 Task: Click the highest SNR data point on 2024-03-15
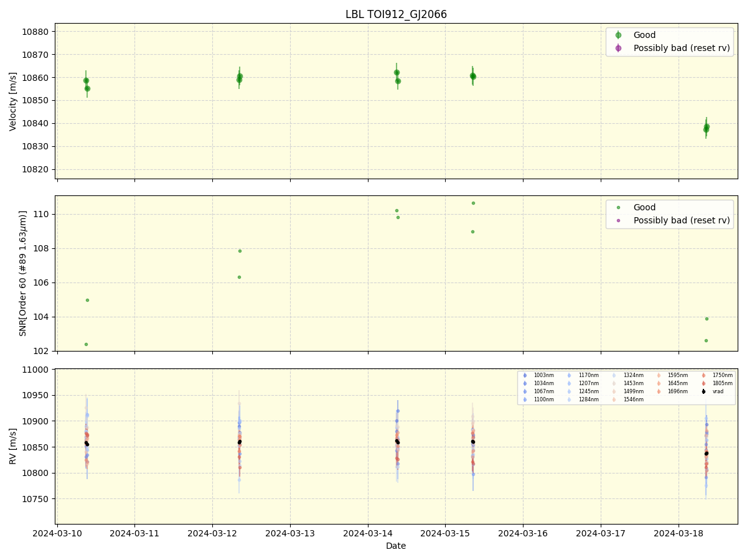(x=473, y=203)
